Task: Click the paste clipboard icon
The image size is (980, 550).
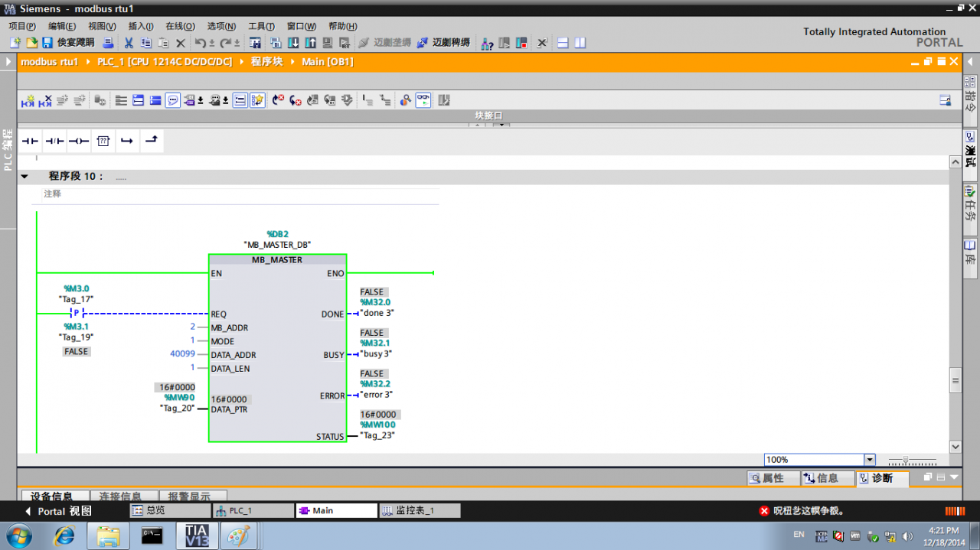Action: (x=163, y=43)
